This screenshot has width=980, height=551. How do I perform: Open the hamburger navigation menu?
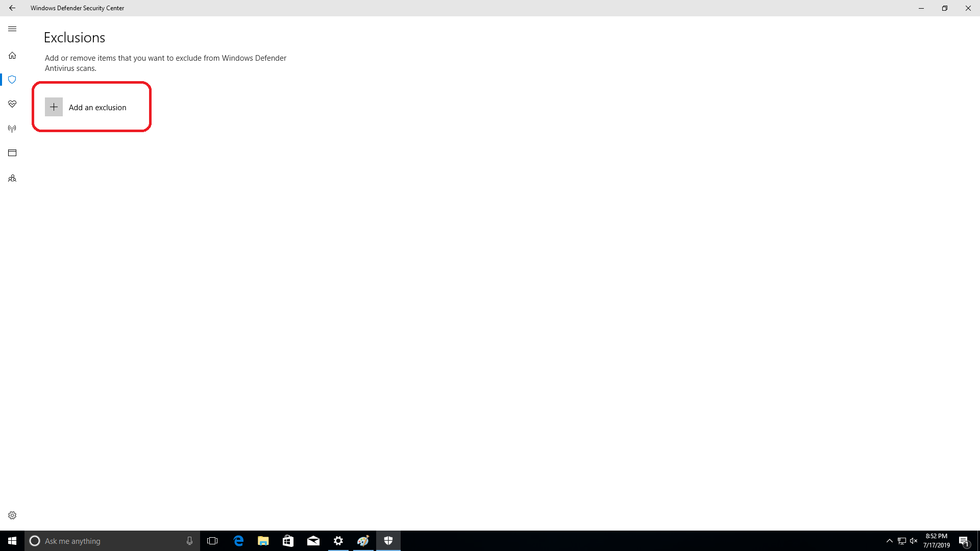click(12, 29)
